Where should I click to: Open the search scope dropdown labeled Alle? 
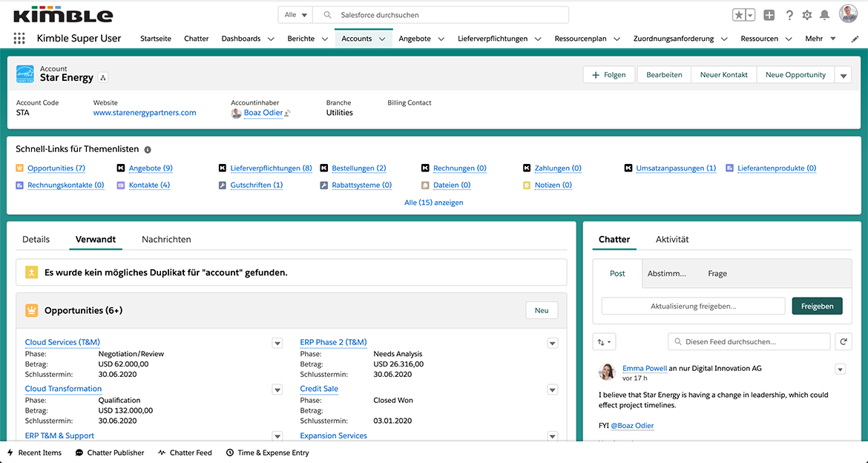click(295, 15)
